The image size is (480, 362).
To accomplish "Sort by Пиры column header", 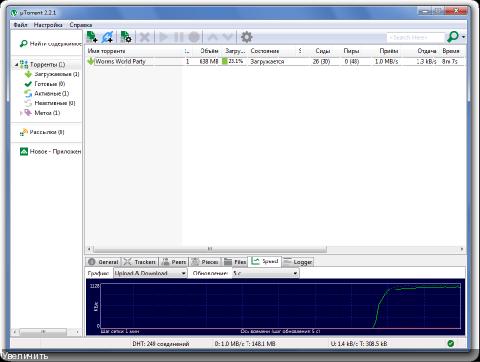I will [351, 51].
